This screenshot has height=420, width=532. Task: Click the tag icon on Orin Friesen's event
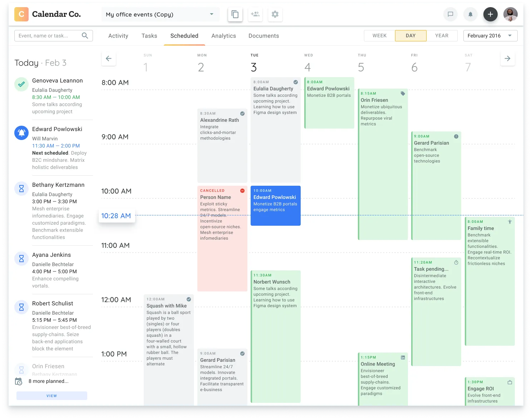[403, 93]
